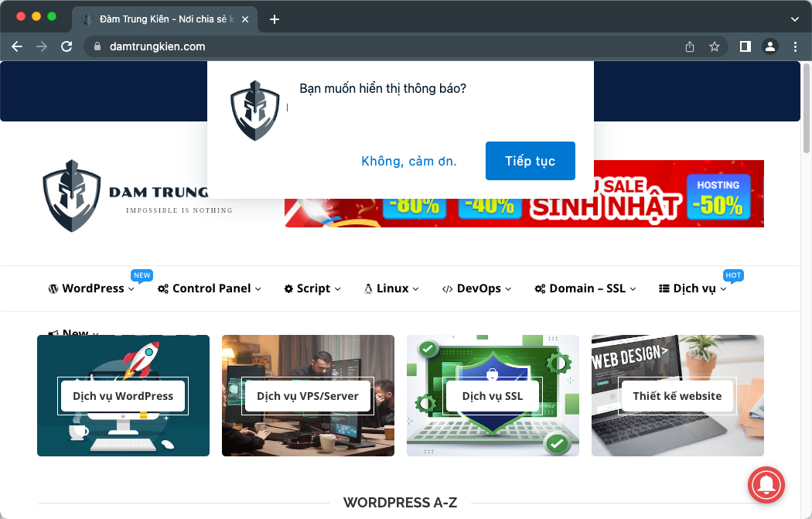Open the Control Panel menu
This screenshot has width=812, height=519.
[x=210, y=289]
